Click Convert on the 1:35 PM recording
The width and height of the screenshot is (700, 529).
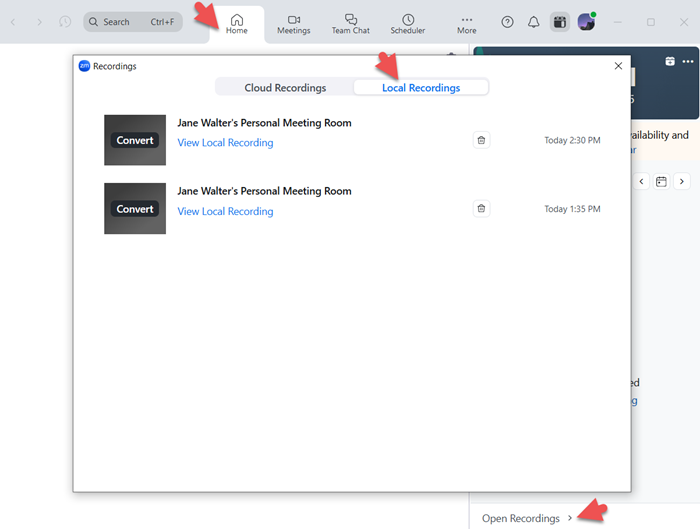click(135, 210)
